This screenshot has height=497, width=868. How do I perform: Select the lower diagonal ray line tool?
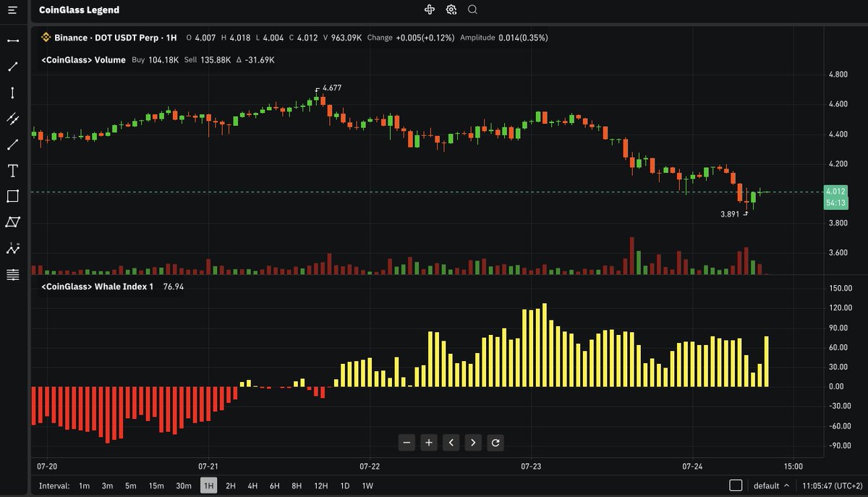point(13,145)
